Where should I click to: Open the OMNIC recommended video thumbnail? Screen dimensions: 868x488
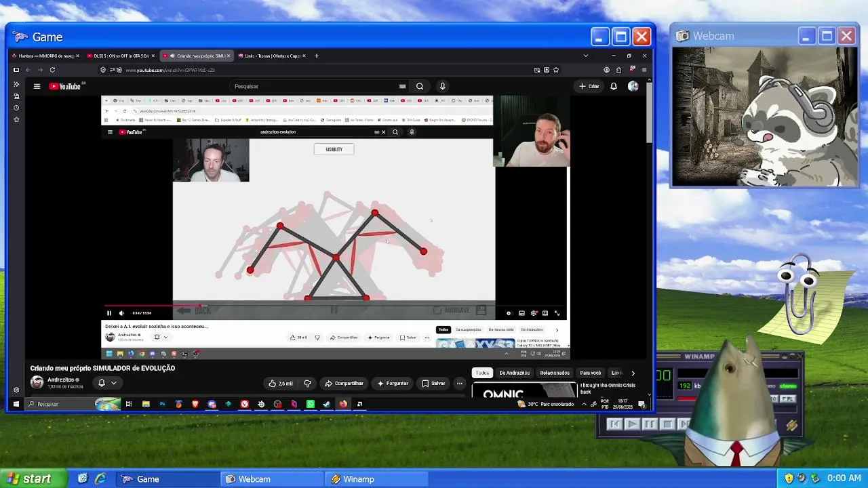pos(524,390)
